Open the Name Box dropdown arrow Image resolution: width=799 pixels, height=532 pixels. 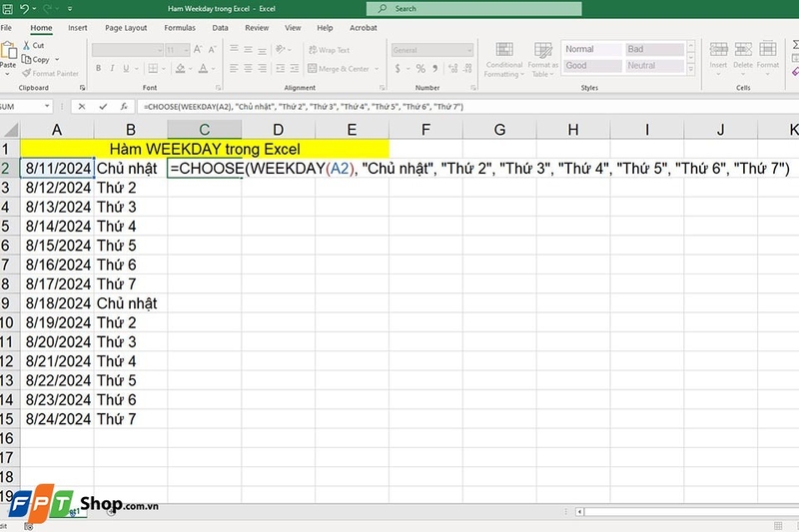[x=47, y=107]
